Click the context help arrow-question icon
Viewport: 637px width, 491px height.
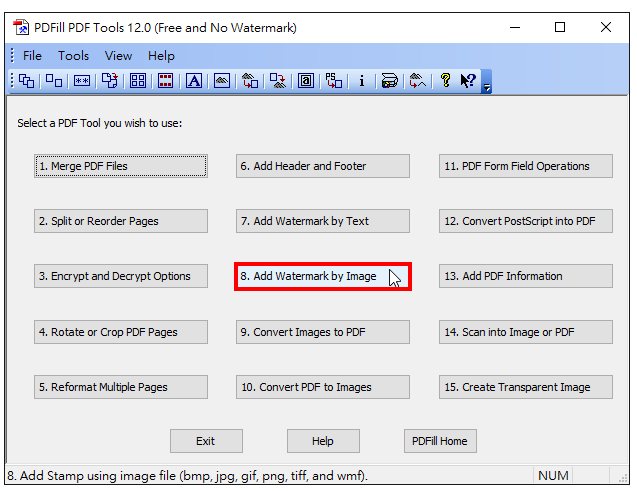pos(468,81)
